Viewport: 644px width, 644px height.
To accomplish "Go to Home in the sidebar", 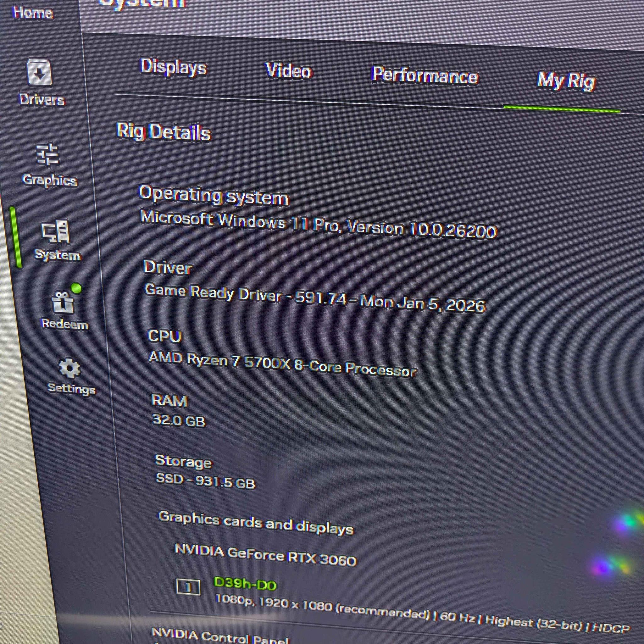I will point(33,13).
